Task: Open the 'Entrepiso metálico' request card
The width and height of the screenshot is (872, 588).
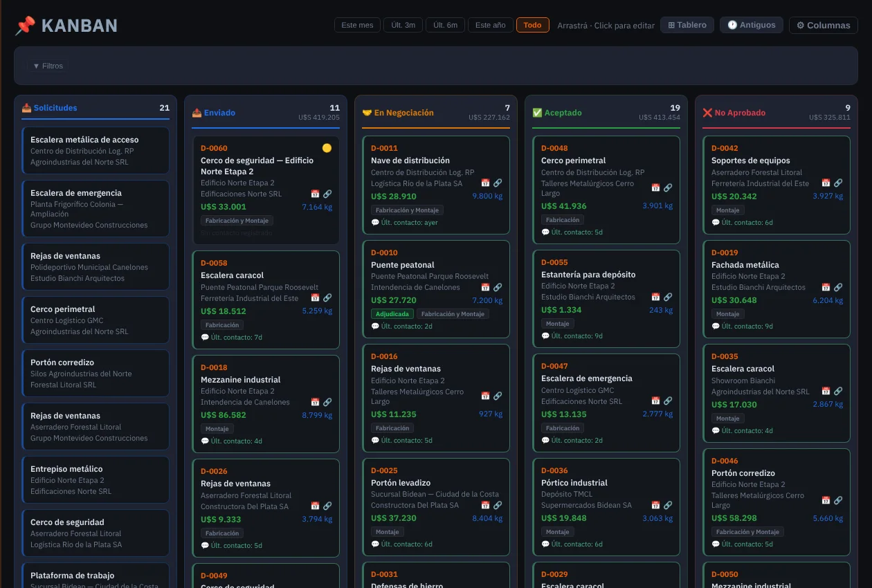Action: coord(96,480)
